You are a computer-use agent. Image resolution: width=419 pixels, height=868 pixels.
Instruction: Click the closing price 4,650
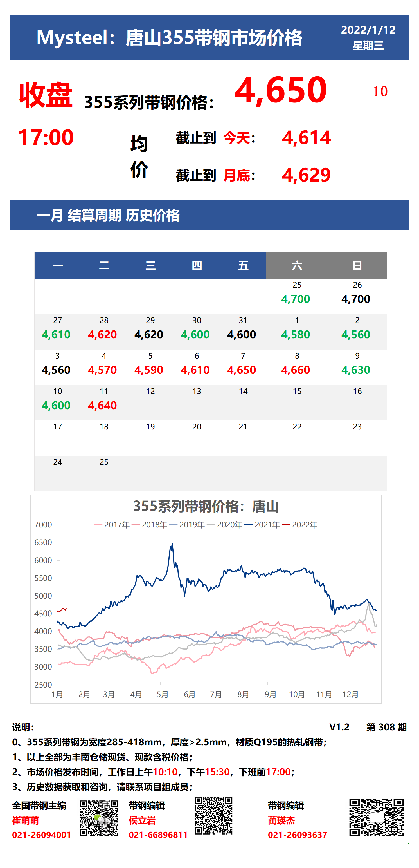281,90
